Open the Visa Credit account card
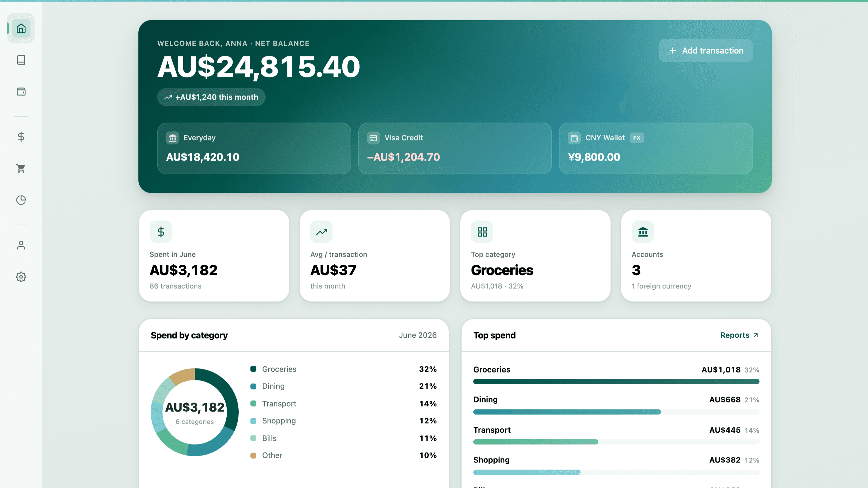 455,149
